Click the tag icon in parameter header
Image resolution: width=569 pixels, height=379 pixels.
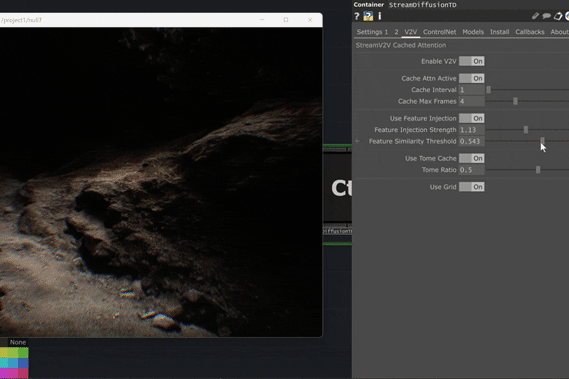[x=558, y=16]
